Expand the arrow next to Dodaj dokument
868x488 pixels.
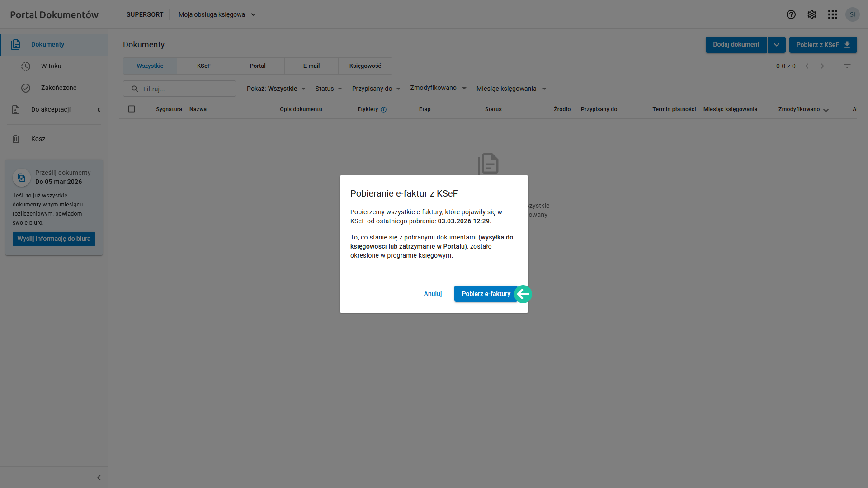(776, 45)
